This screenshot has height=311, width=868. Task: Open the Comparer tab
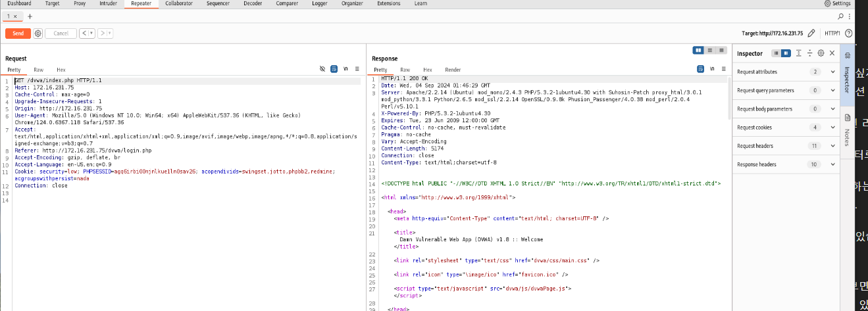tap(287, 3)
